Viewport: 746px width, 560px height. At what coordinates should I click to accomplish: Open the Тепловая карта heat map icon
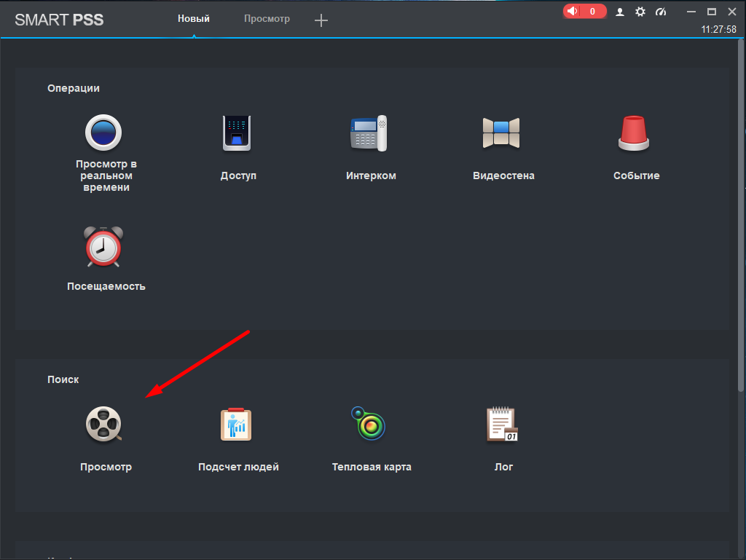pyautogui.click(x=368, y=423)
